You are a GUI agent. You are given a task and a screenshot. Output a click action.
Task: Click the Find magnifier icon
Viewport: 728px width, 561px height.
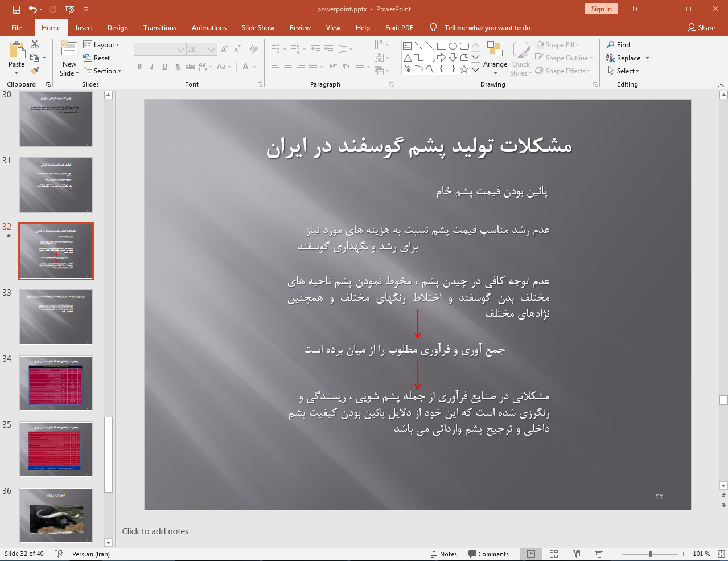tap(611, 44)
